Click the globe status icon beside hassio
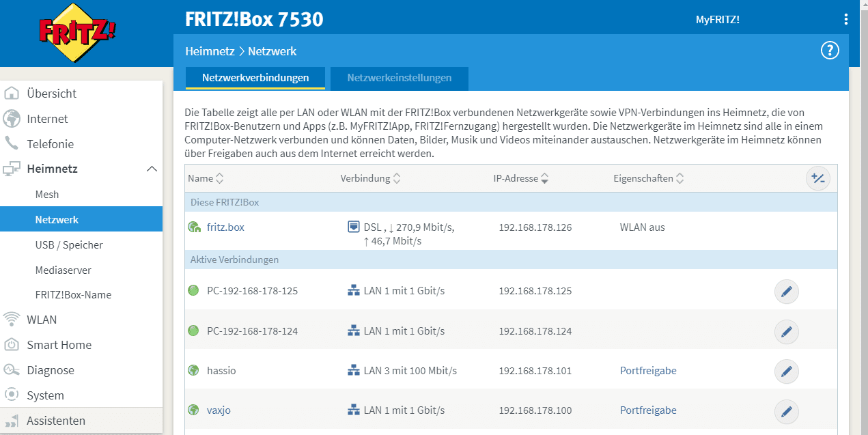This screenshot has height=435, width=868. tap(193, 371)
